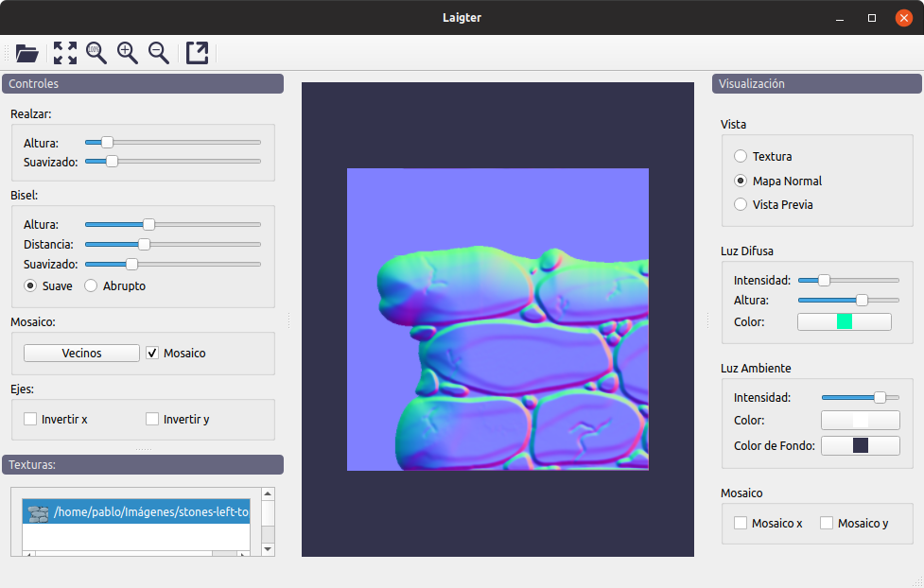Enable the Invertir x checkbox
The image size is (924, 588).
pyautogui.click(x=30, y=419)
